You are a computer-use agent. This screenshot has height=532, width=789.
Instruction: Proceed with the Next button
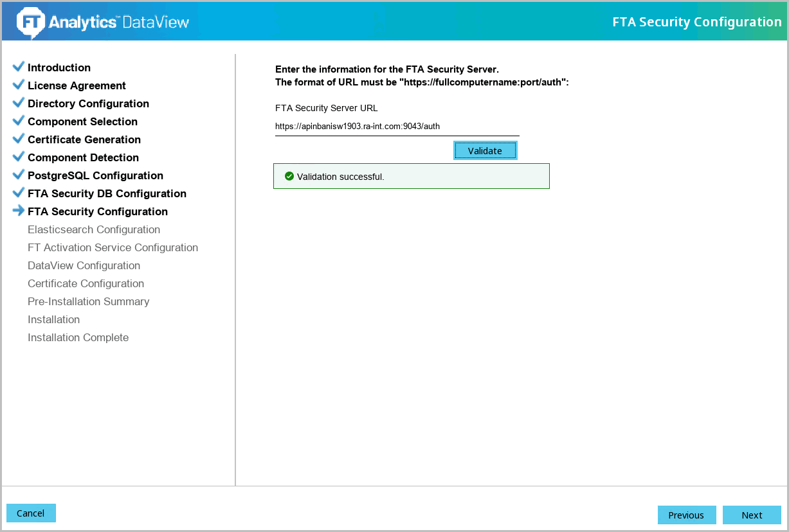point(752,515)
